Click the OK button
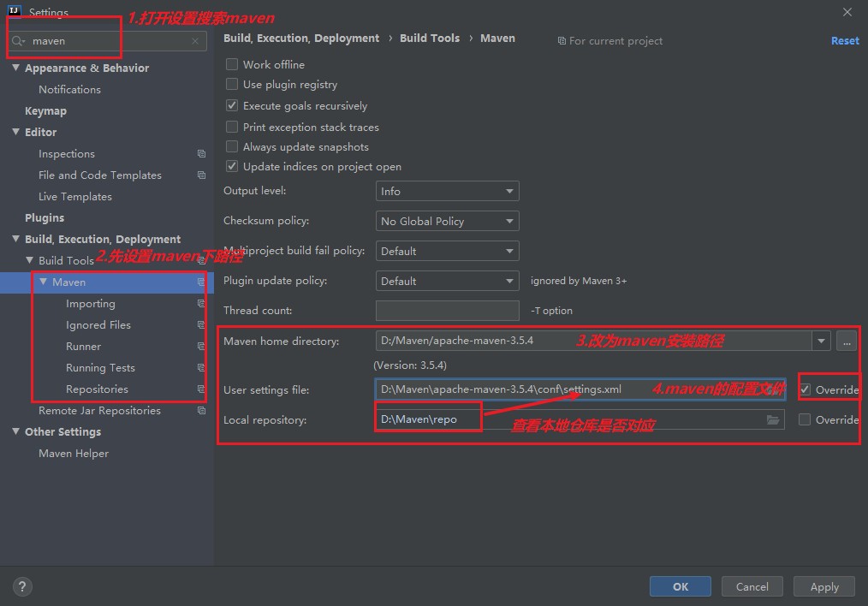This screenshot has width=868, height=606. (x=681, y=586)
